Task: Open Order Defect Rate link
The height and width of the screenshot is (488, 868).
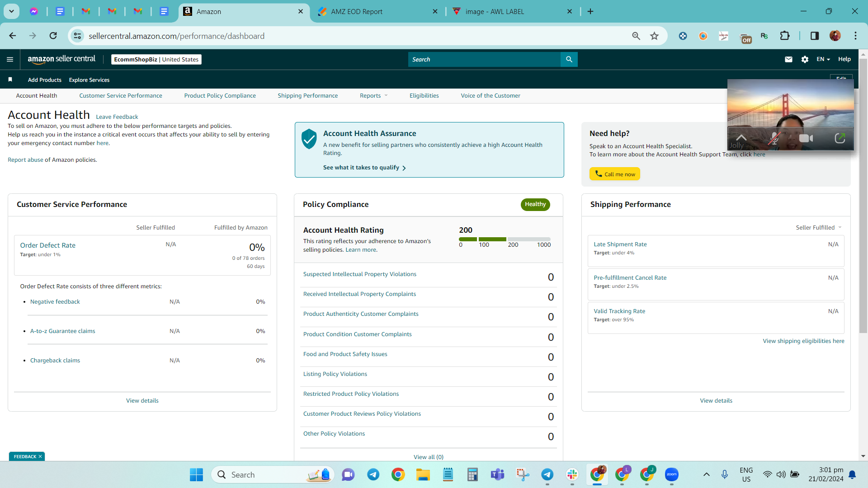Action: coord(48,245)
